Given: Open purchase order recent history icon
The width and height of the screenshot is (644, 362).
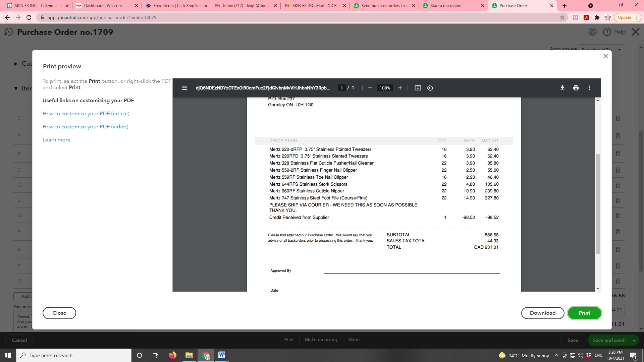Looking at the screenshot, I should 9,32.
